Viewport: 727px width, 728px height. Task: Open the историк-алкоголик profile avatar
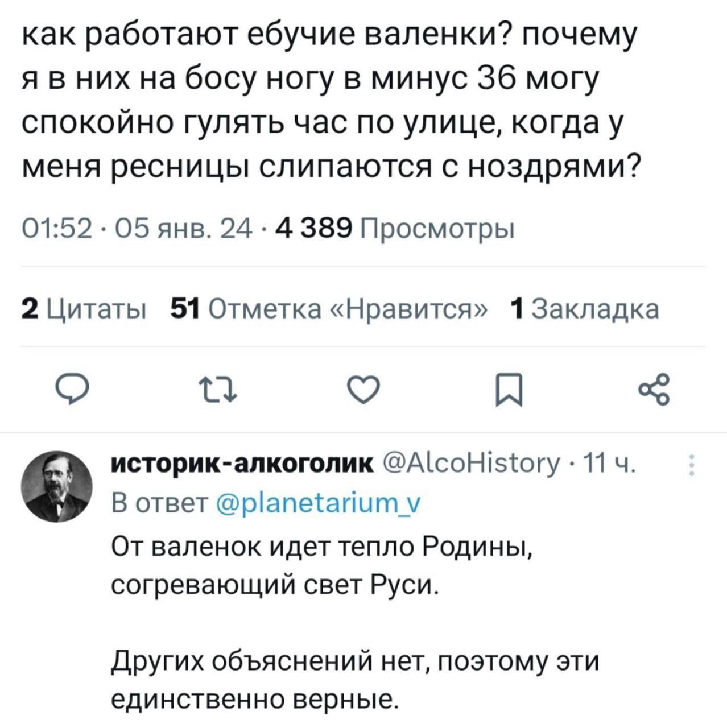56,486
